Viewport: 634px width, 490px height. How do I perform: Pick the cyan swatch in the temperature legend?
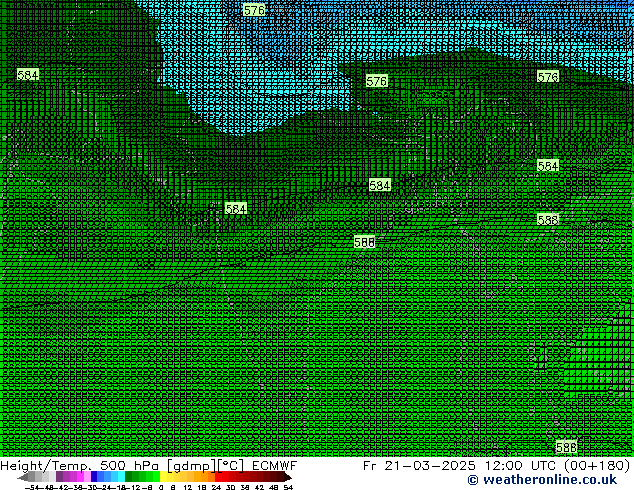(121, 476)
